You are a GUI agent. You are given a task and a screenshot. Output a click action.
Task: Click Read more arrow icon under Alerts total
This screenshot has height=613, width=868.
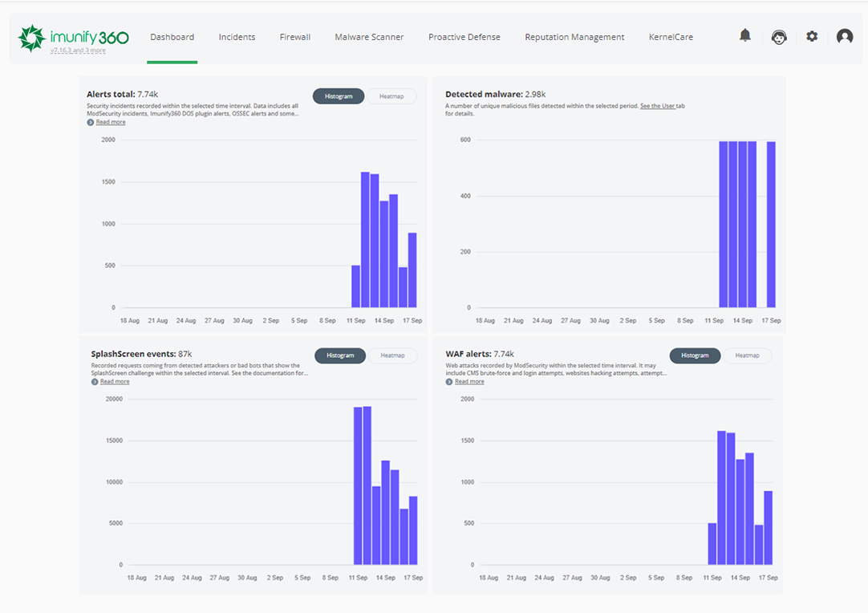pyautogui.click(x=91, y=122)
